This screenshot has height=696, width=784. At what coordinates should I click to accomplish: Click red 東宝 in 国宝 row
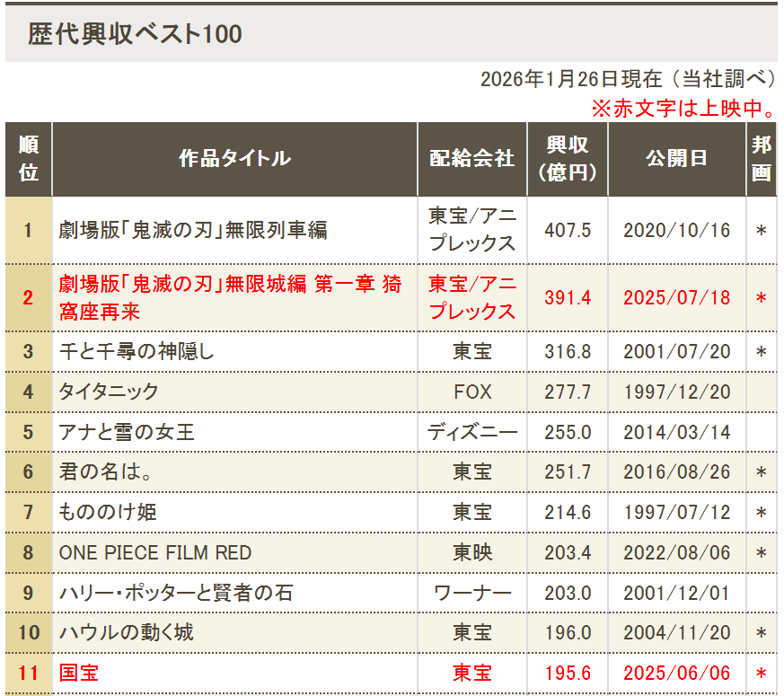472,673
